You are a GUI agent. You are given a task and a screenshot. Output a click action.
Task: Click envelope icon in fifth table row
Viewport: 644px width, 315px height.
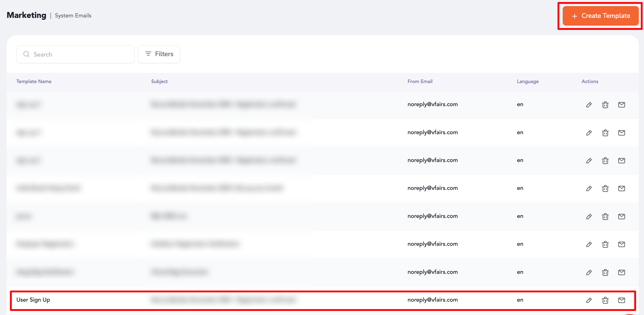pos(622,216)
